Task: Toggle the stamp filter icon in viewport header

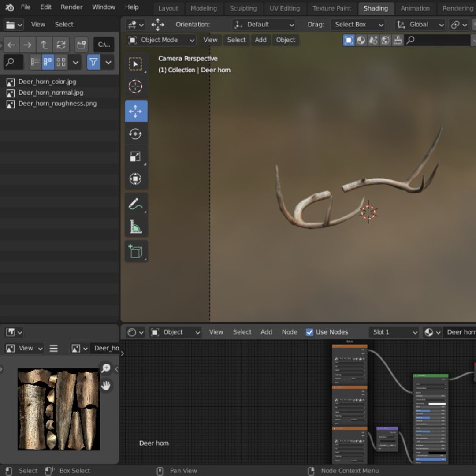Action: tap(398, 40)
